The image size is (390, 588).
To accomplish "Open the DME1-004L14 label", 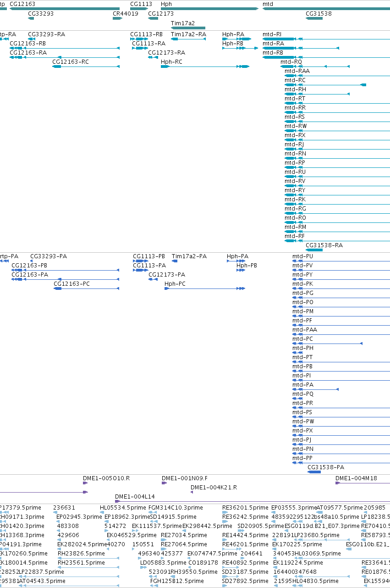I will pos(135,497).
